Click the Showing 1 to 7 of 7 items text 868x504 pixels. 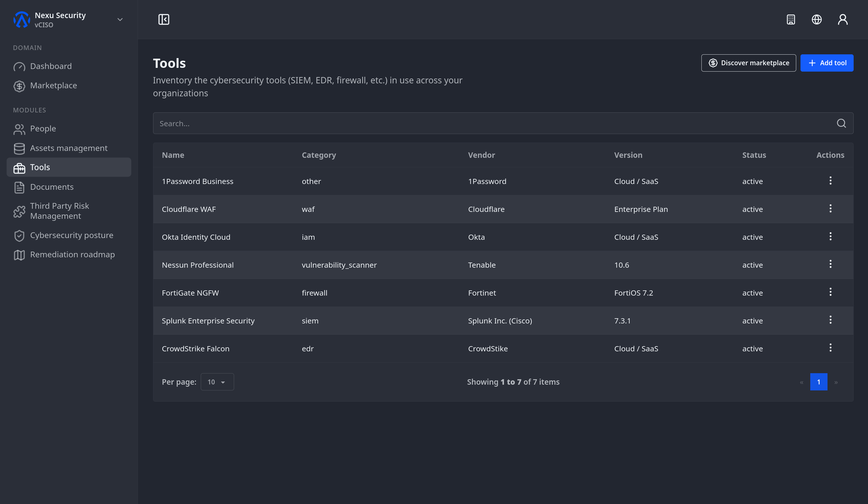513,382
